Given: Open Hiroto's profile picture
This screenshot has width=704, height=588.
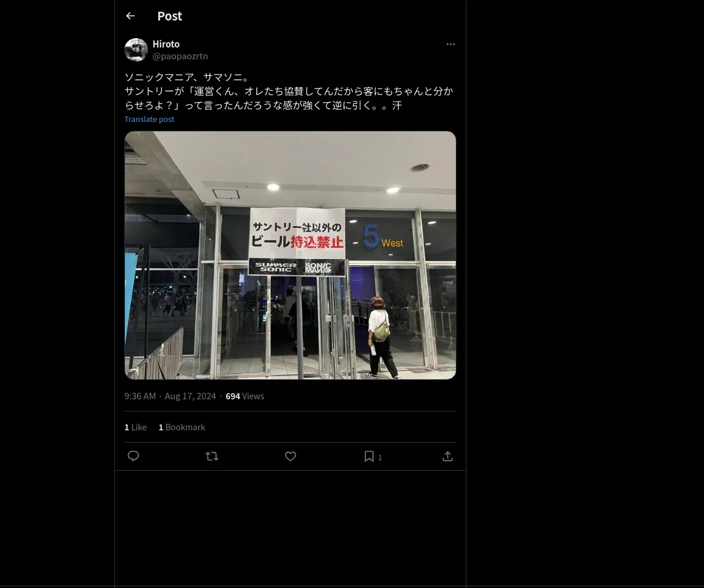Looking at the screenshot, I should coord(136,50).
